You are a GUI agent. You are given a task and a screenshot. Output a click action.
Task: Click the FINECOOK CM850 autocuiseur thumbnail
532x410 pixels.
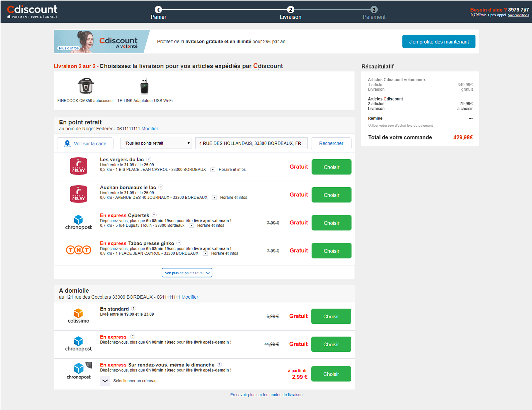tap(86, 86)
